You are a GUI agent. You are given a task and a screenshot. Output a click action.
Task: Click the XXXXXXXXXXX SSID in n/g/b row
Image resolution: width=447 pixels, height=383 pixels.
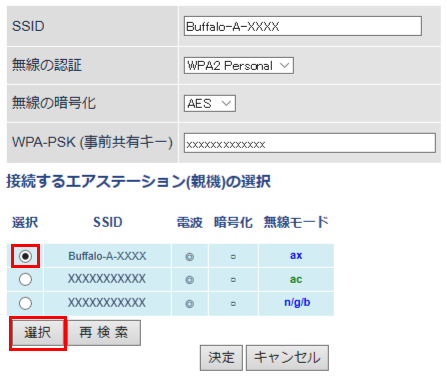click(107, 303)
